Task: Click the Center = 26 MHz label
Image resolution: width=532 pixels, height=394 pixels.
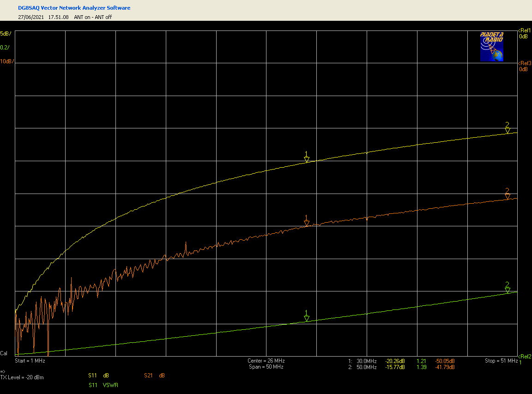Action: pos(266,361)
